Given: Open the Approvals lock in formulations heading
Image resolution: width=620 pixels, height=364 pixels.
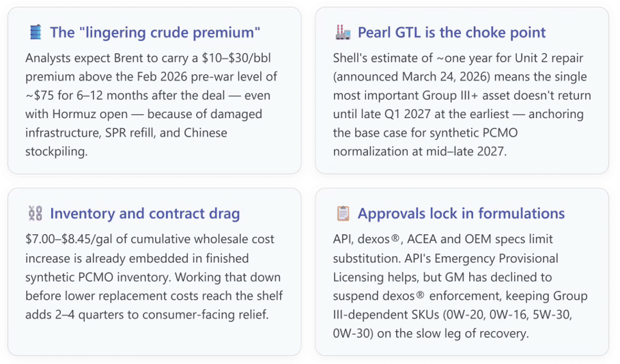Looking at the screenshot, I should (x=461, y=214).
